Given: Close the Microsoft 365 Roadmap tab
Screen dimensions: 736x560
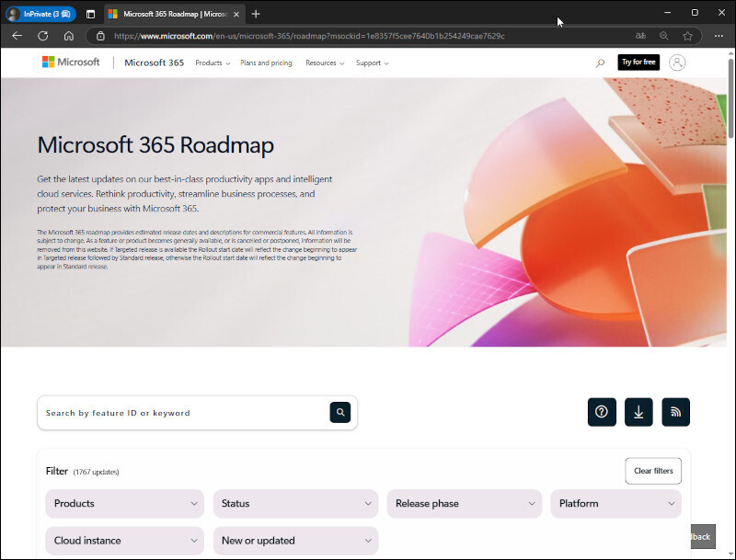Looking at the screenshot, I should (x=236, y=14).
